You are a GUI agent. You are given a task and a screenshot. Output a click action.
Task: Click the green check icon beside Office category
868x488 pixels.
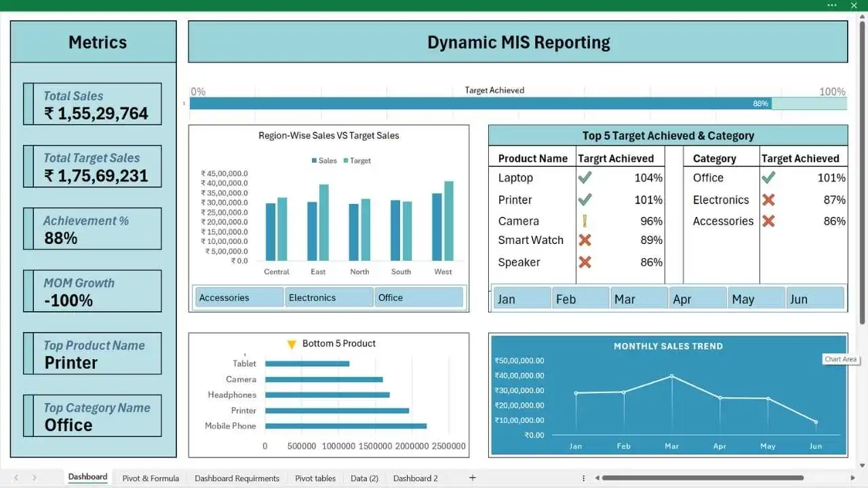click(768, 178)
